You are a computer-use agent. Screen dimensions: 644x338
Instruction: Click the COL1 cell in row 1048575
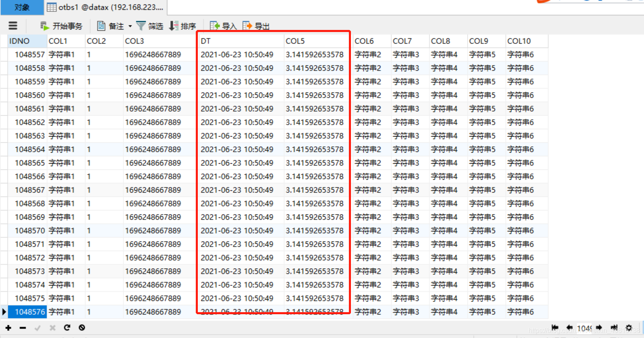pyautogui.click(x=66, y=298)
